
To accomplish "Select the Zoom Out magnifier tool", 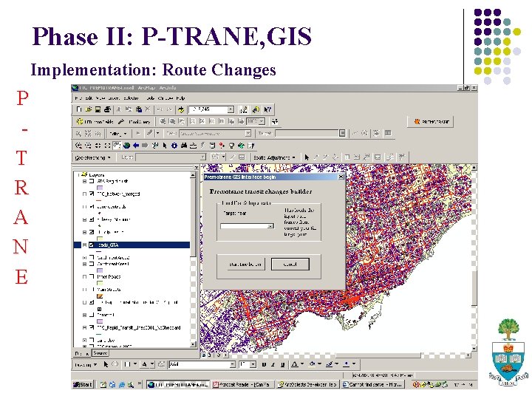I will (88, 146).
